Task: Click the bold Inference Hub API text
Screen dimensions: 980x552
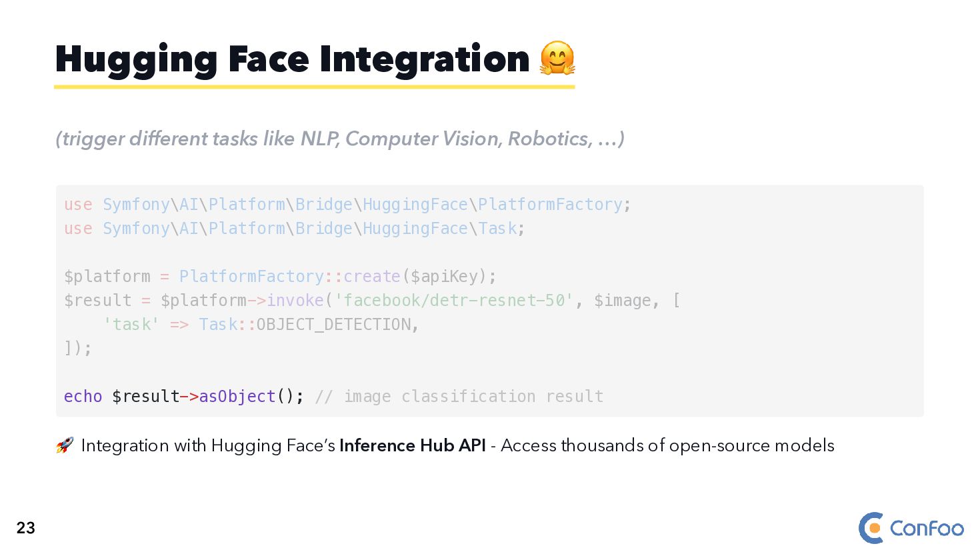Action: coord(412,445)
